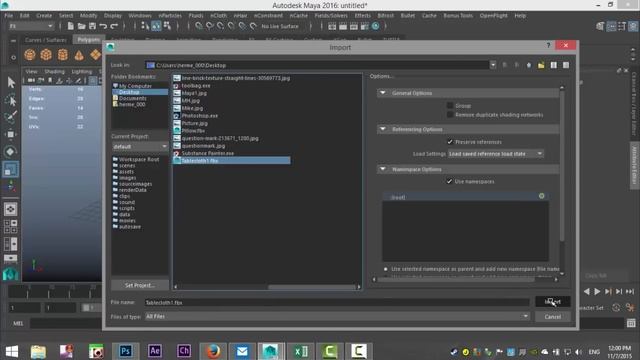
Task: Collapse the General Options section
Action: [x=383, y=93]
